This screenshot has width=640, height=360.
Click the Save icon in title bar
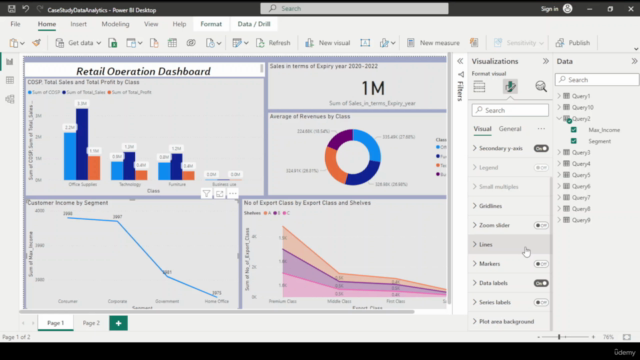click(11, 9)
